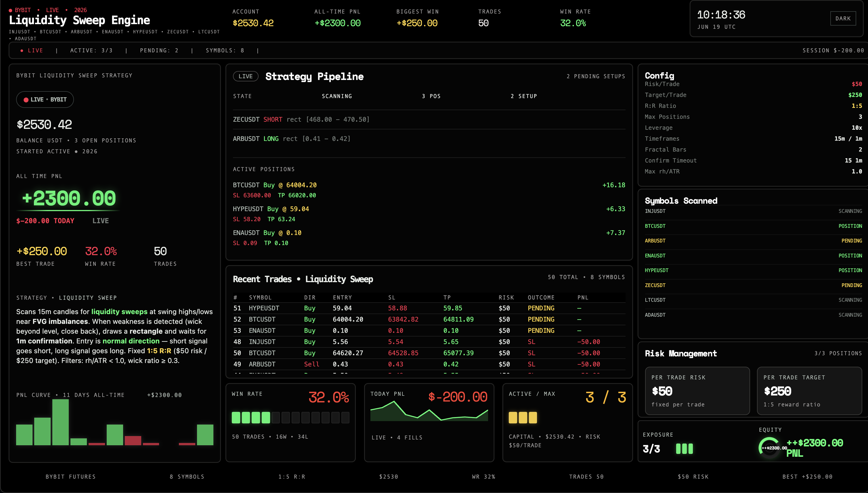Click the LIVE badge beside Strategy Pipeline
Screen dimensions: 868x493
(245, 76)
